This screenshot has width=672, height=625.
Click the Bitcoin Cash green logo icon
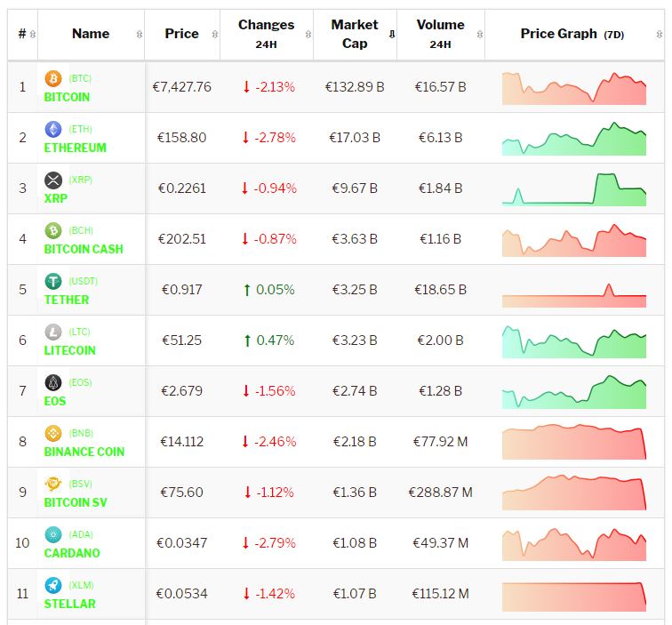(53, 231)
